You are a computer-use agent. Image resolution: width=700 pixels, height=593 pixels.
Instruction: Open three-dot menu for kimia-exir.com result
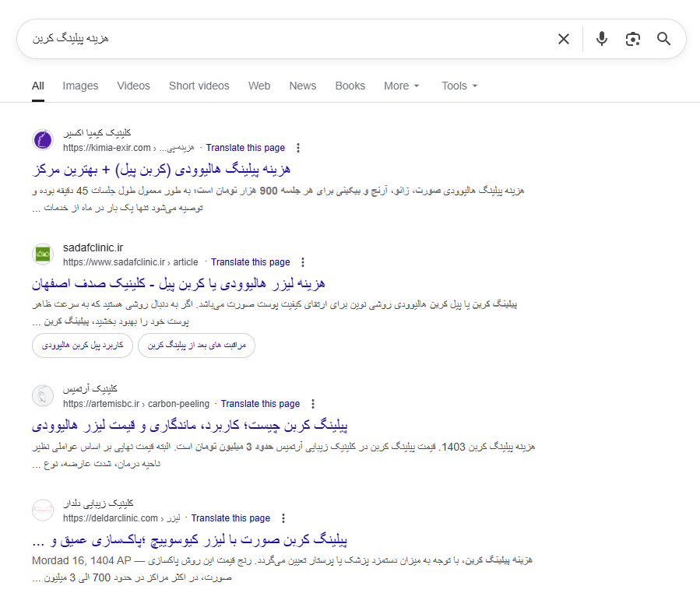click(298, 148)
